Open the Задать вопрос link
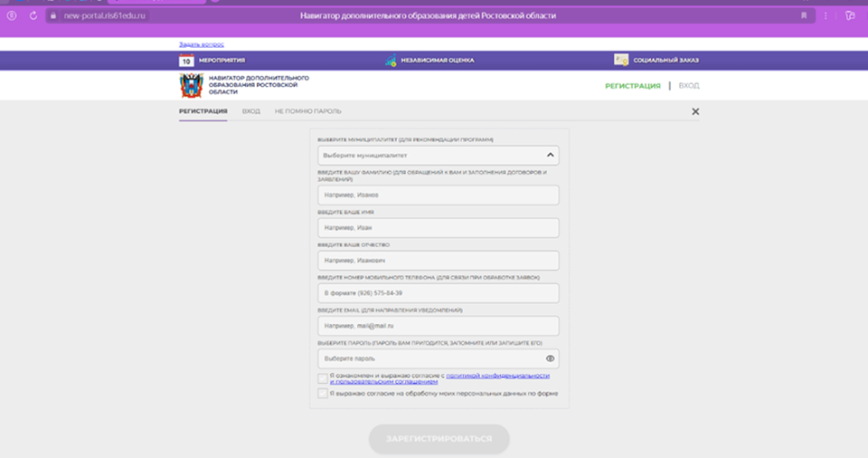This screenshot has height=458, width=868. pyautogui.click(x=201, y=44)
